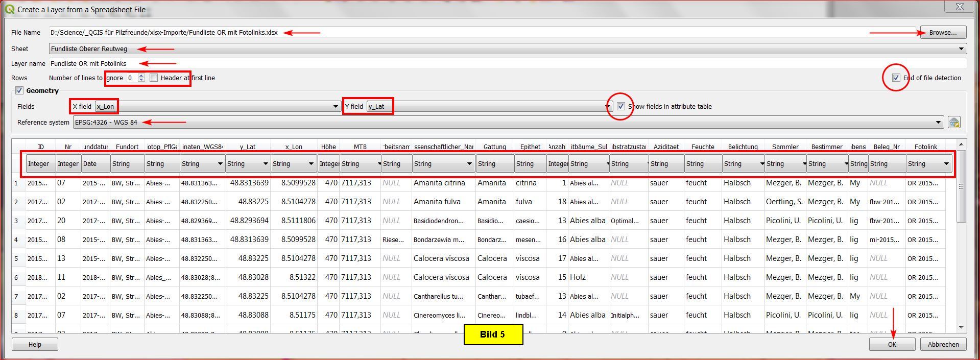This screenshot has height=360, width=980.
Task: Uncheck Show fields in attribute table
Action: pos(621,106)
